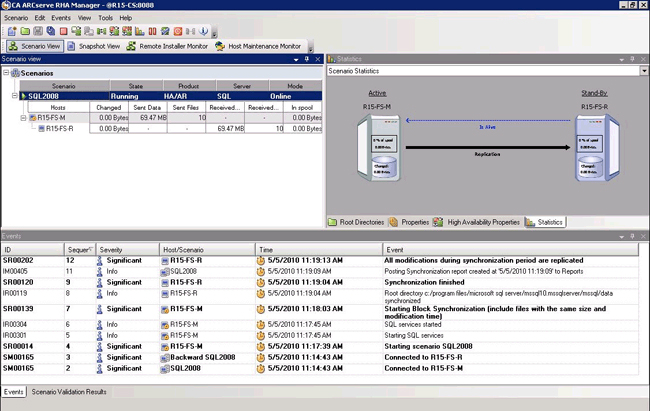Click the red target toolbar icon
This screenshot has height=411, width=650.
pos(178,31)
